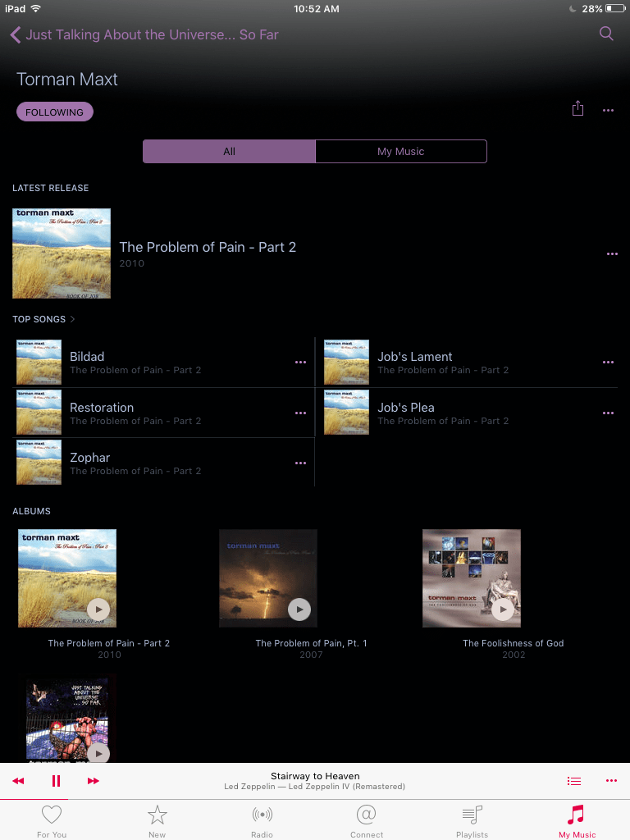
Task: Switch to the Radio tab
Action: [x=262, y=820]
